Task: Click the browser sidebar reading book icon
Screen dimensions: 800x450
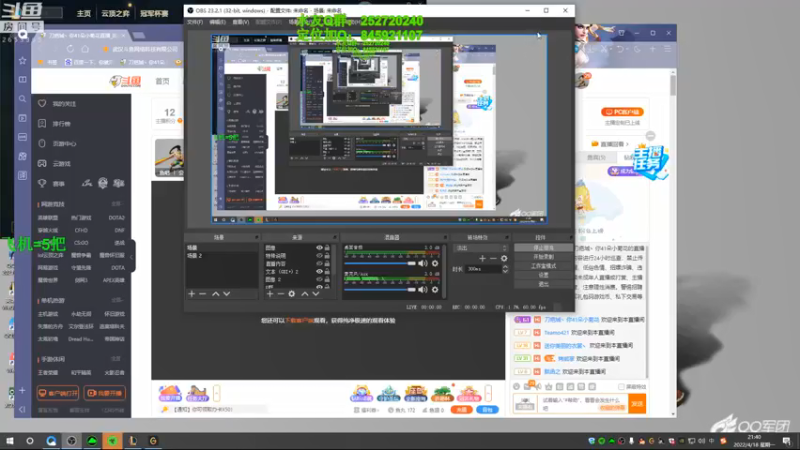Action: (22, 80)
